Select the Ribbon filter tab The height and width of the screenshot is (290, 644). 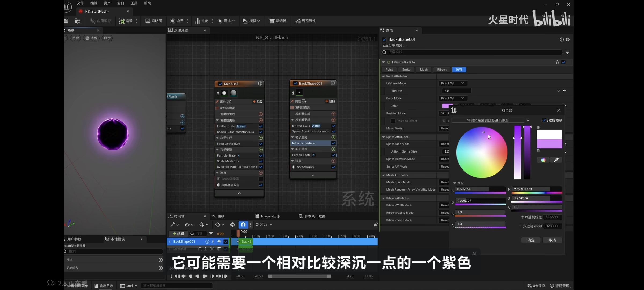point(442,70)
